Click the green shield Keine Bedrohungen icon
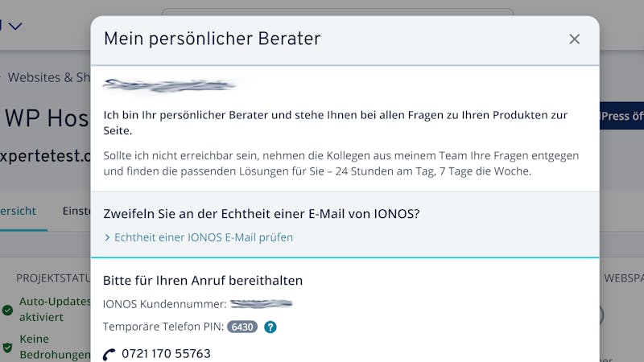Screen dimensions: 644x362 (x=7, y=348)
